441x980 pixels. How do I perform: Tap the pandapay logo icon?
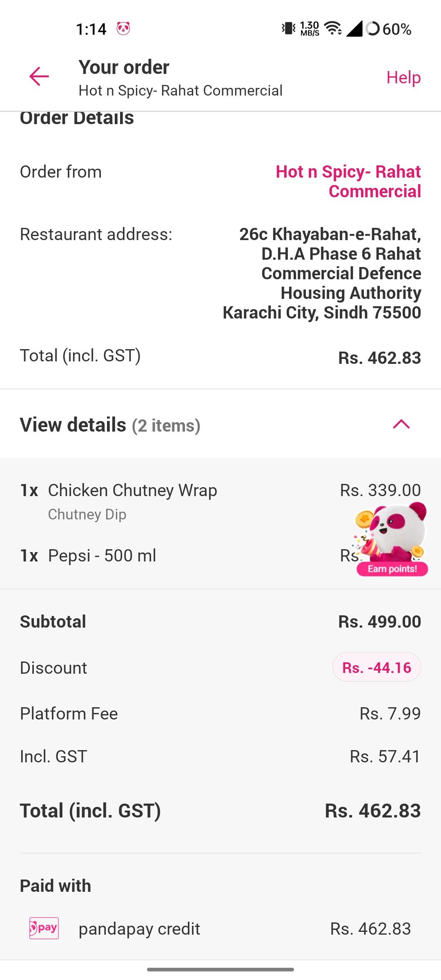click(44, 928)
